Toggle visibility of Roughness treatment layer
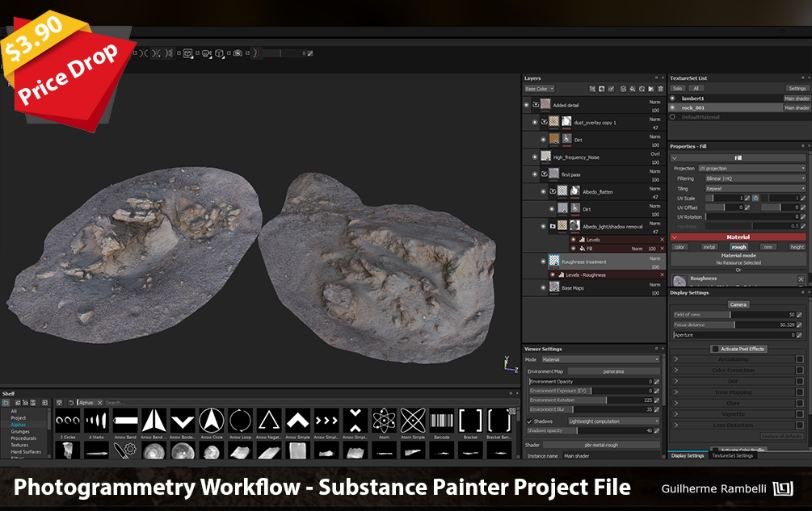This screenshot has height=511, width=812. (543, 262)
